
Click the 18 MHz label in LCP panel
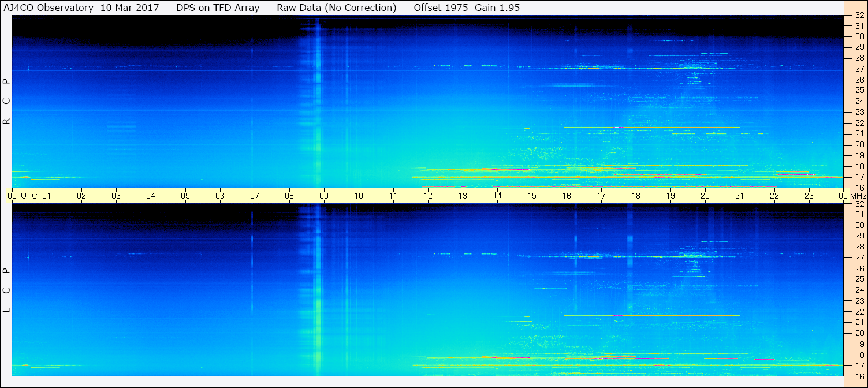[x=859, y=355]
